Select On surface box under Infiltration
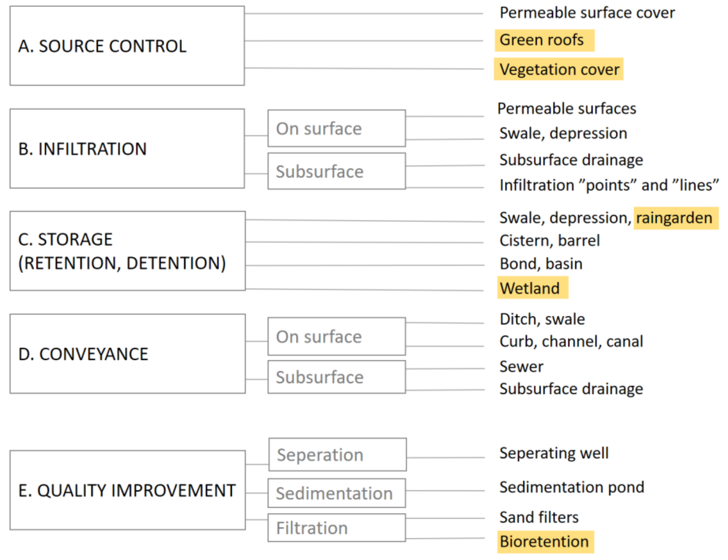Image resolution: width=728 pixels, height=560 pixels. 337,128
